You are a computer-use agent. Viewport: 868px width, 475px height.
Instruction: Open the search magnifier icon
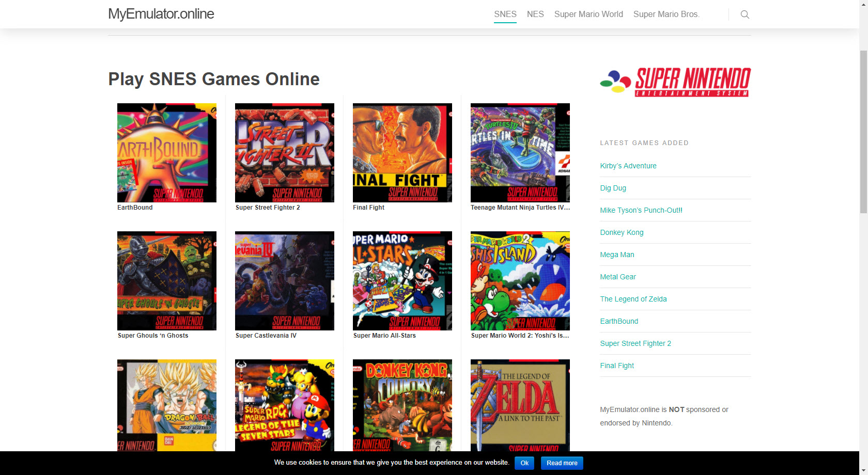tap(745, 14)
